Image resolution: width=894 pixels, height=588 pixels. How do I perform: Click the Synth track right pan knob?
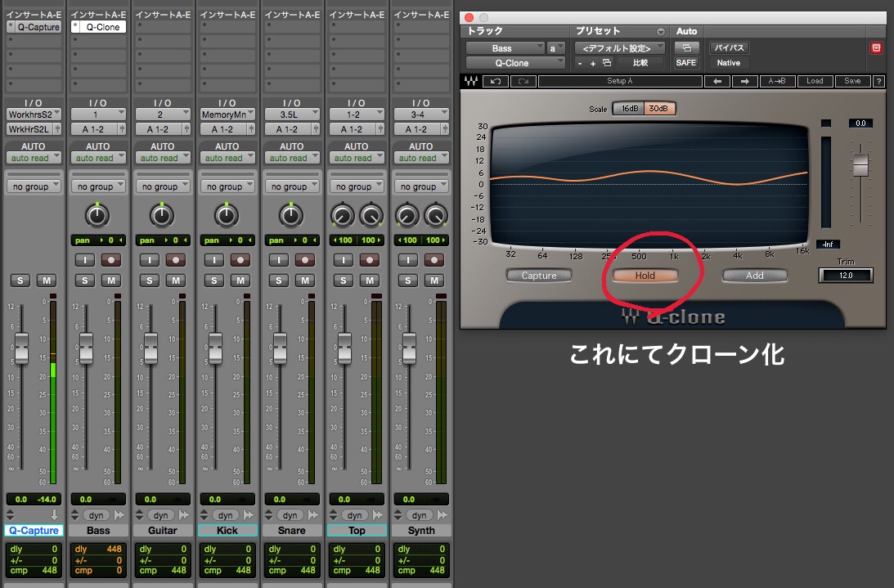(x=436, y=216)
